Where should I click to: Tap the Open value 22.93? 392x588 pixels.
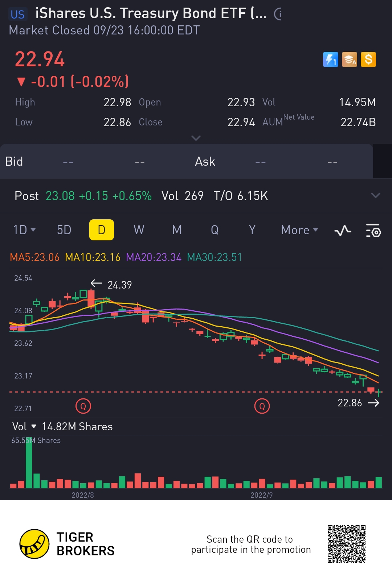pos(241,102)
